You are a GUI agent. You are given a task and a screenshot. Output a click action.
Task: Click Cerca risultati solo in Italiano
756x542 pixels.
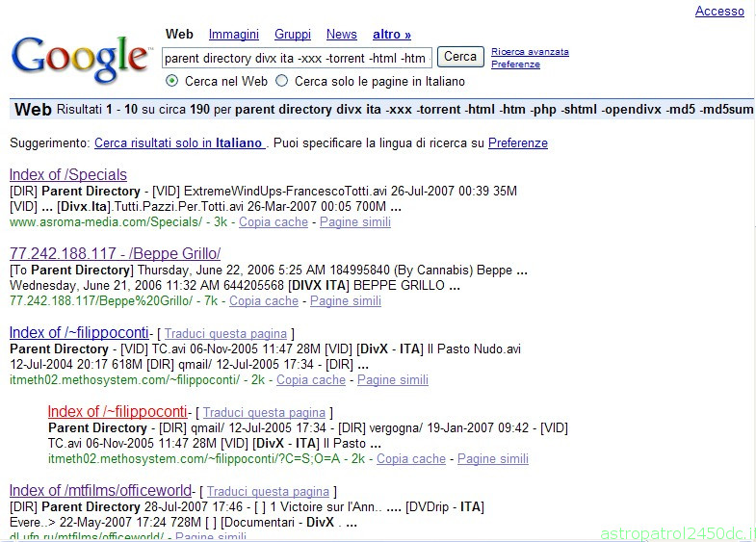pyautogui.click(x=179, y=143)
